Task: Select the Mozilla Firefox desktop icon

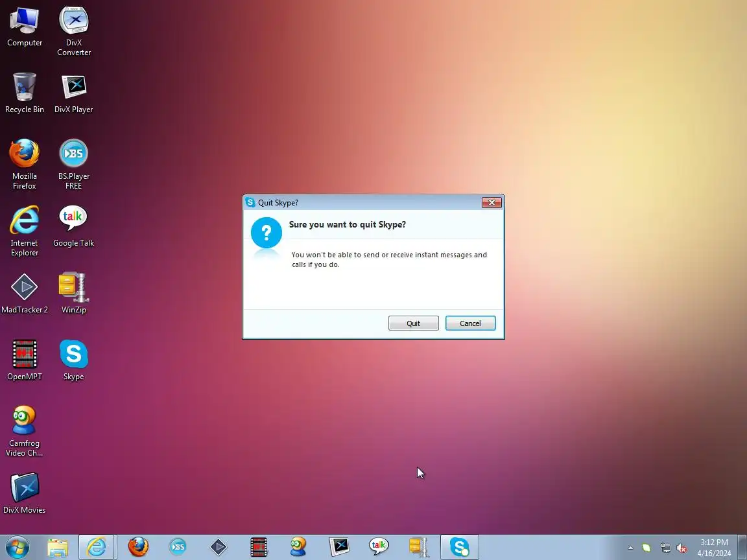Action: click(24, 164)
